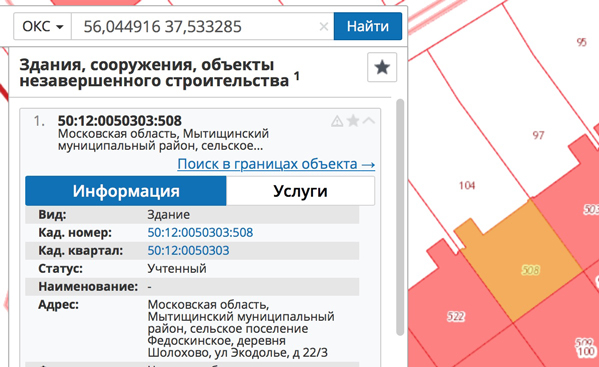Click result heading 50:12:0050303:508 title
The image size is (599, 367).
(120, 121)
